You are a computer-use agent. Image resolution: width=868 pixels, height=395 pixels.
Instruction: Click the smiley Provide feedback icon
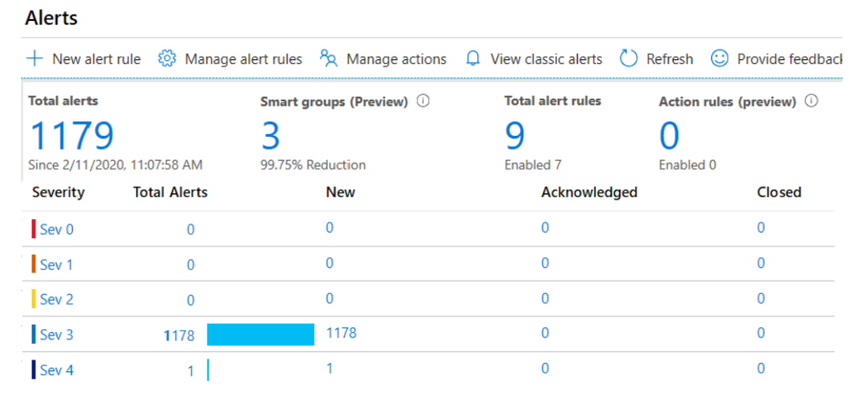coord(720,59)
